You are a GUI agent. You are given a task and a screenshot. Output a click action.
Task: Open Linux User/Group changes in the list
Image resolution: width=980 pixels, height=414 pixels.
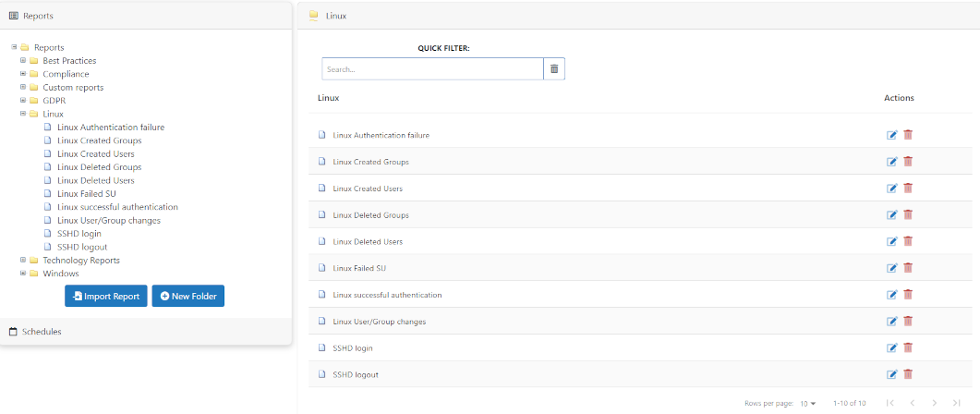[380, 322]
